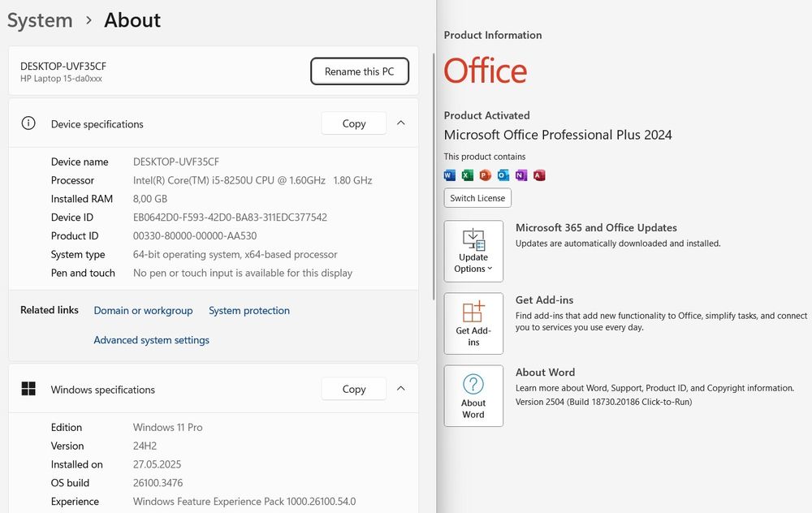Click the Windows logo beside Windows specifications

tap(28, 389)
